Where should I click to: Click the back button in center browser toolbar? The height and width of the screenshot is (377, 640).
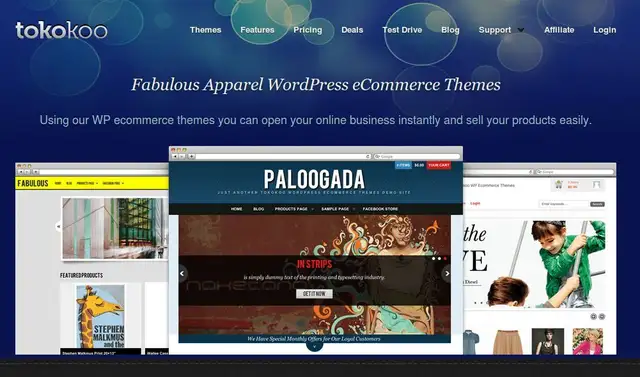click(x=175, y=156)
